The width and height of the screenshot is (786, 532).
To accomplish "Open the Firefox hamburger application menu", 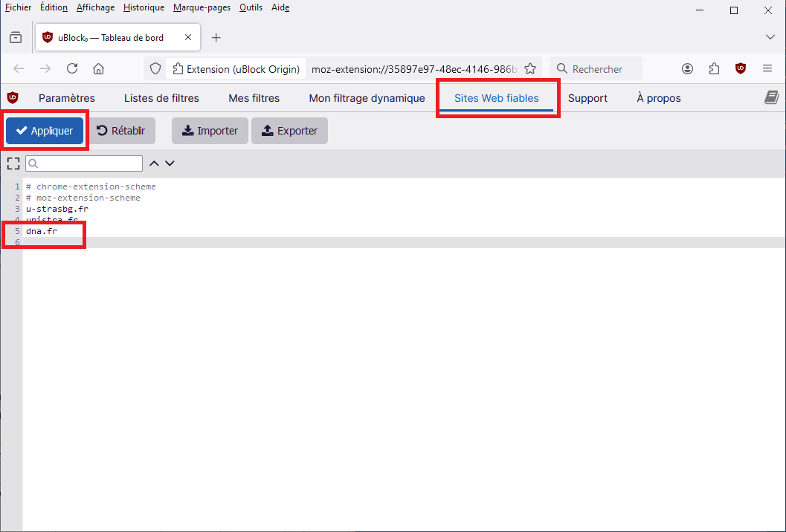I will tap(767, 68).
